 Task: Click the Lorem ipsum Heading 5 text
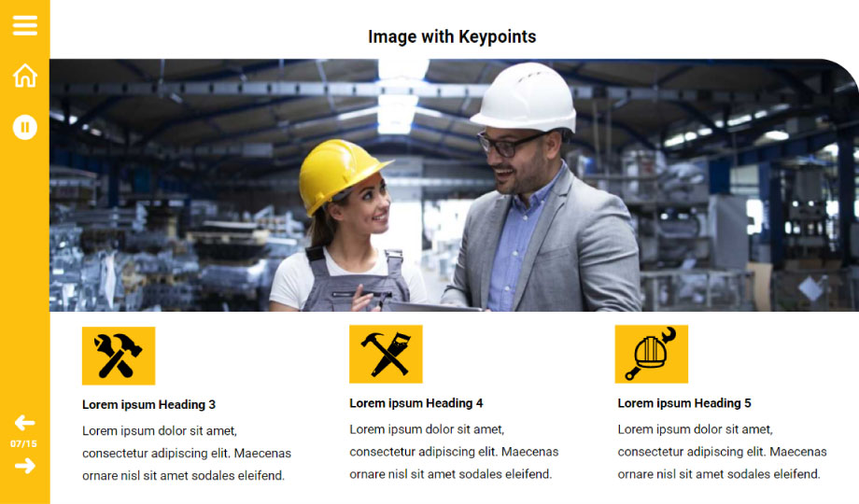[684, 403]
